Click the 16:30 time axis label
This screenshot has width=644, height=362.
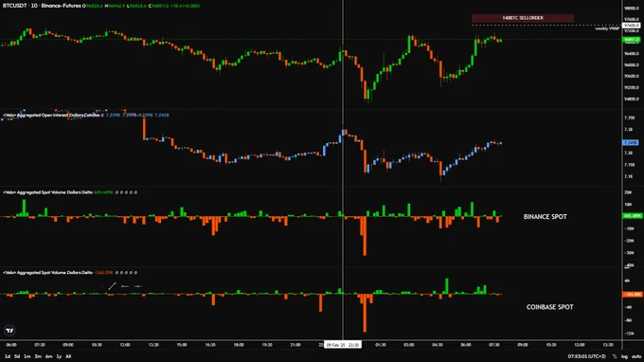(210, 345)
